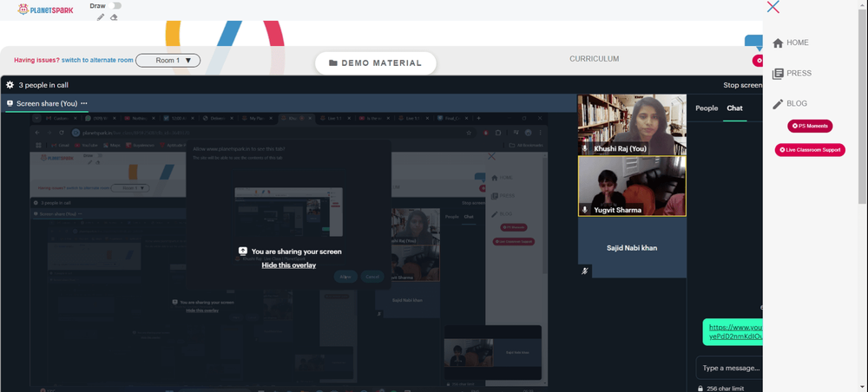The image size is (868, 392).
Task: Click the upload icon beside sharing message
Action: pos(242,251)
